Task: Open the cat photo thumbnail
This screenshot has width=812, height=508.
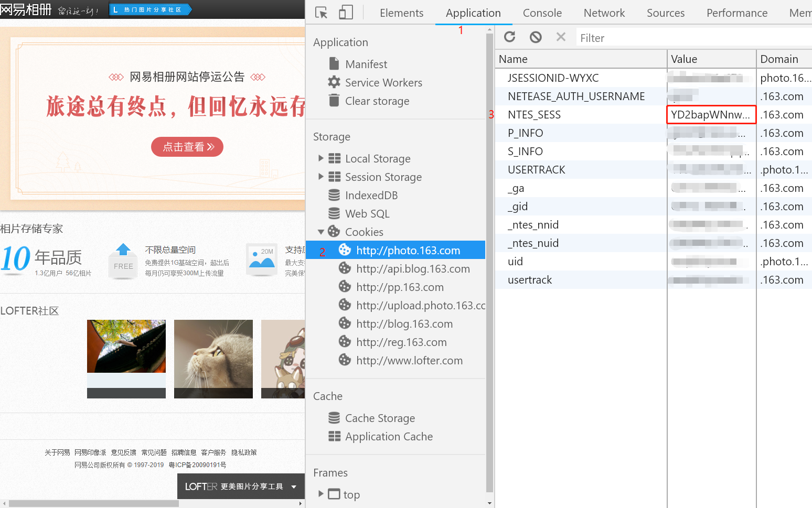Action: [213, 359]
